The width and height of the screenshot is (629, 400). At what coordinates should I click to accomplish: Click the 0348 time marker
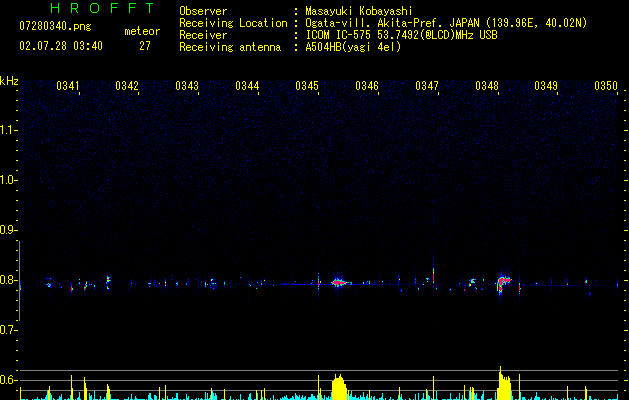point(487,86)
